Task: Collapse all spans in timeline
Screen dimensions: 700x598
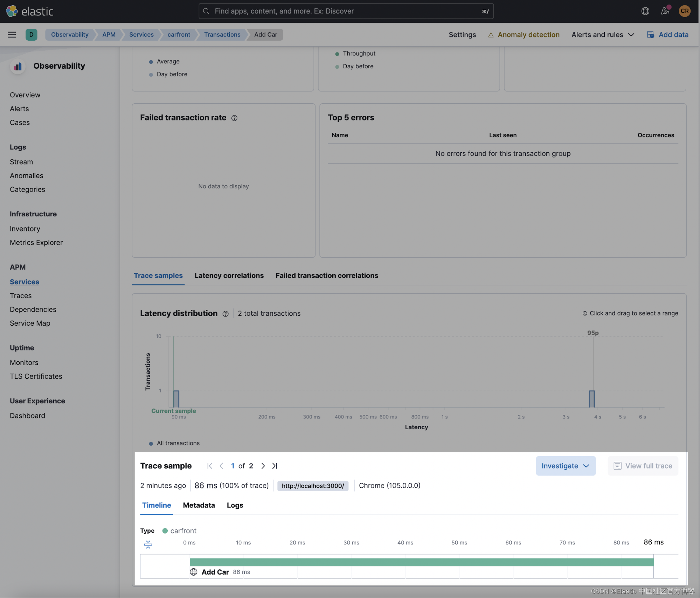Action: 148,544
